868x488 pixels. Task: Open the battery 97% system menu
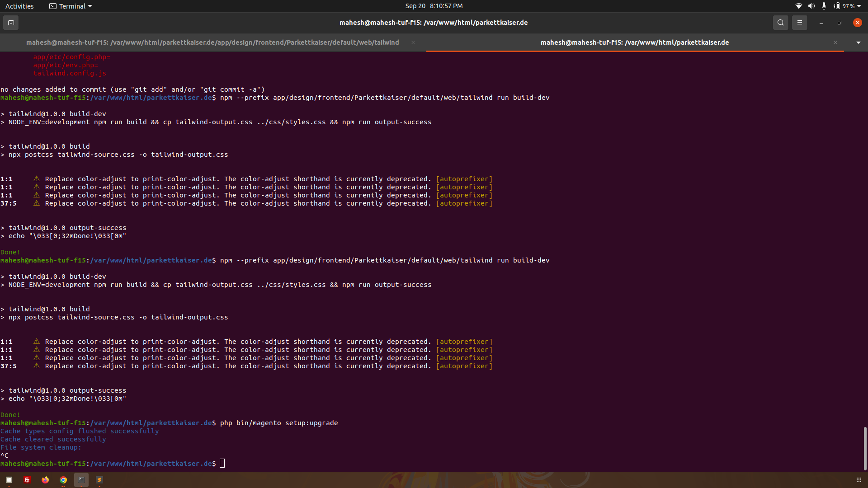coord(847,6)
